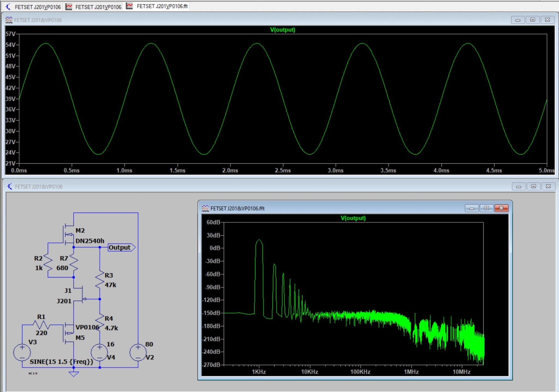
Task: Select resistor R3 47k symbol
Action: (100, 280)
